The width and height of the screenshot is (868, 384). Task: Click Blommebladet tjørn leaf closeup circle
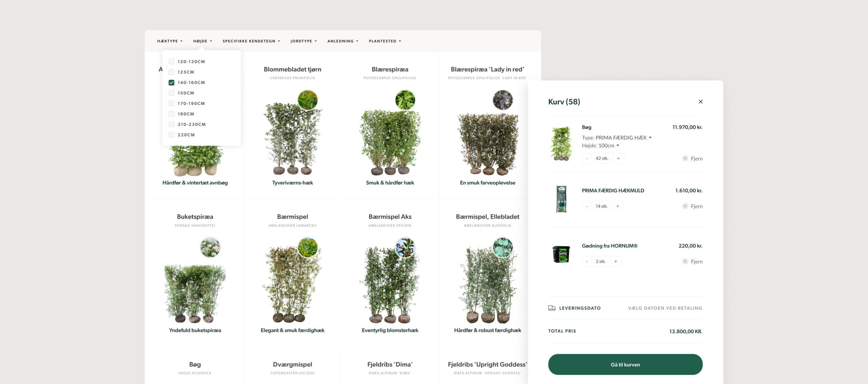coord(308,100)
